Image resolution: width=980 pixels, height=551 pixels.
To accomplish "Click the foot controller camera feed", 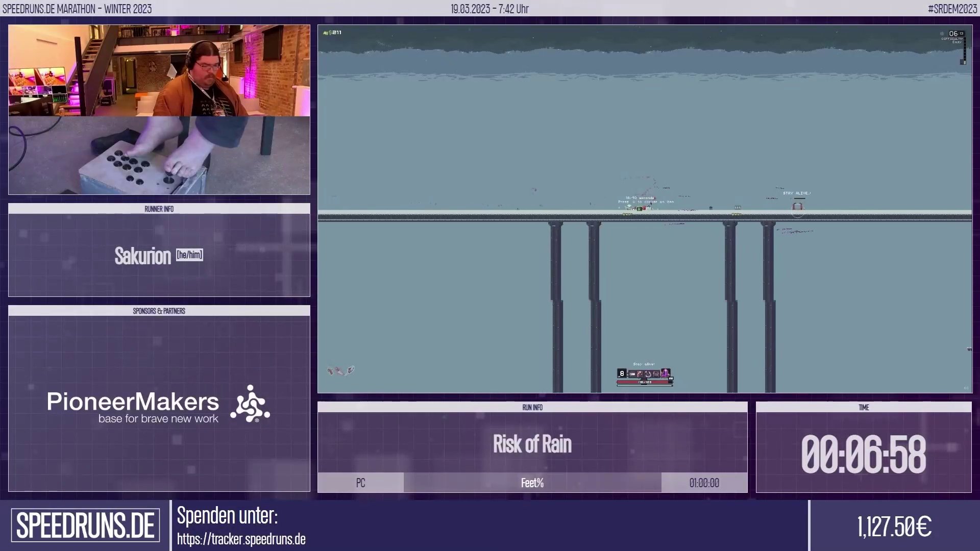I will [159, 155].
